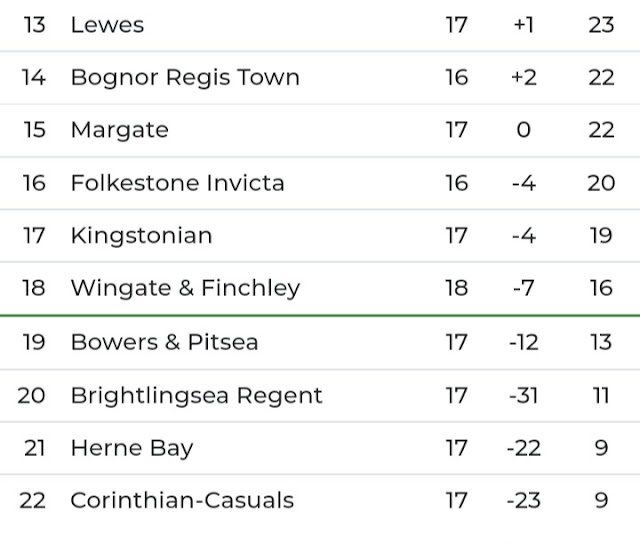Click Corinthian-Casuals goal difference -23
The width and height of the screenshot is (640, 544).
coord(524,501)
